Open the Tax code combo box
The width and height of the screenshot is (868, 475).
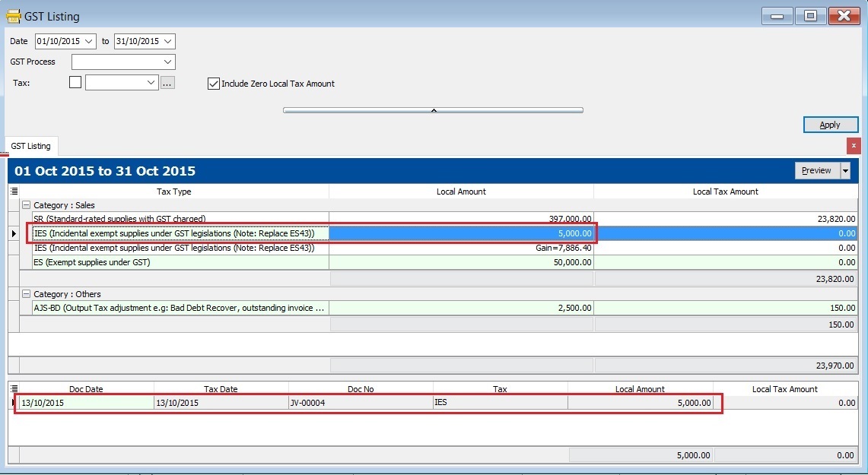coord(152,81)
